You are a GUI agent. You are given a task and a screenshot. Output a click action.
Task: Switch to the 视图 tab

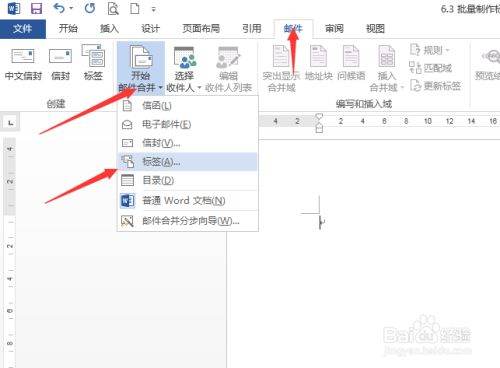375,29
